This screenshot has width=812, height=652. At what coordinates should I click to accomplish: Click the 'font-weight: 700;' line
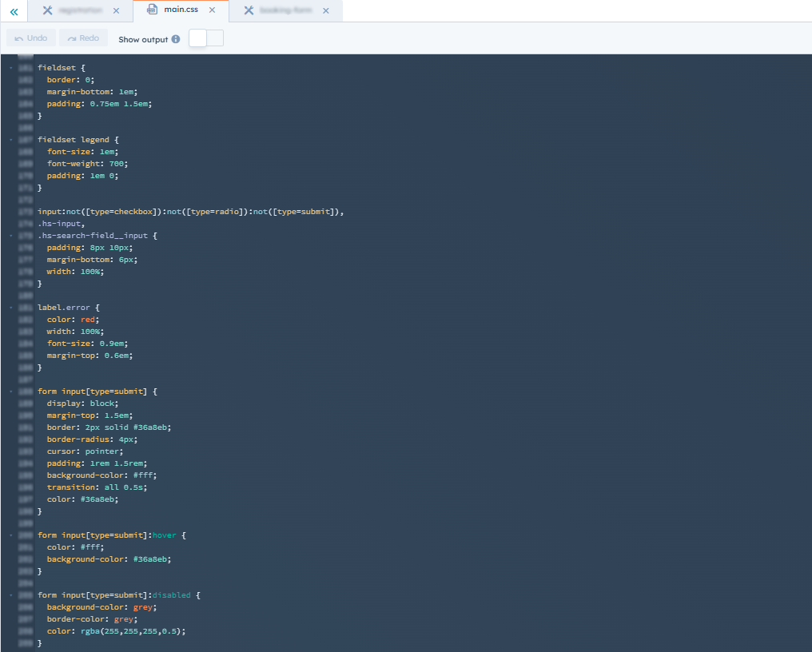coord(87,164)
